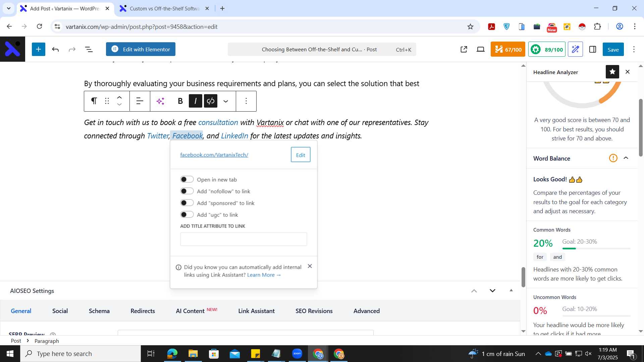
Task: Close the Headline Analyzer panel
Action: pos(628,72)
